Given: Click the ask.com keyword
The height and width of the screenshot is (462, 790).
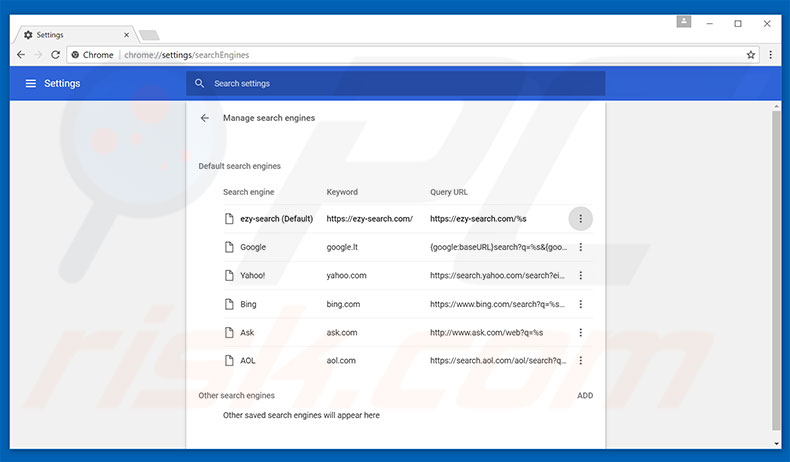Looking at the screenshot, I should (x=342, y=333).
